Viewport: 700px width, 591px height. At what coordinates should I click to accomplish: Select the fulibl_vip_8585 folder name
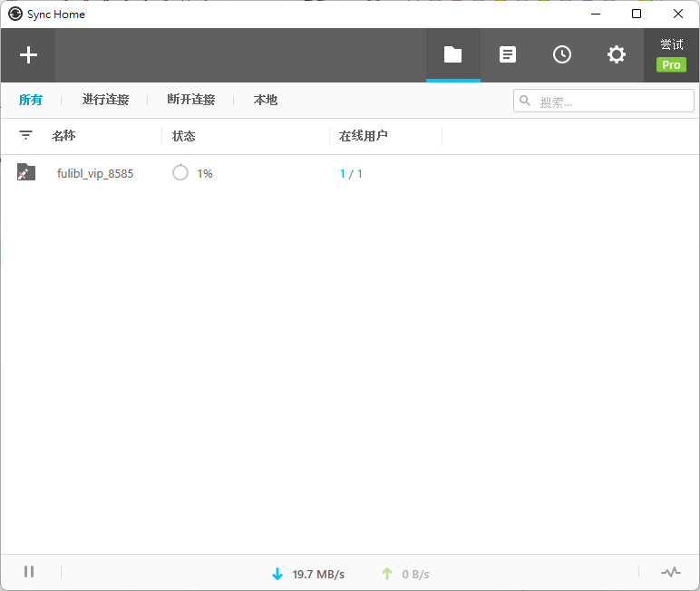click(95, 174)
